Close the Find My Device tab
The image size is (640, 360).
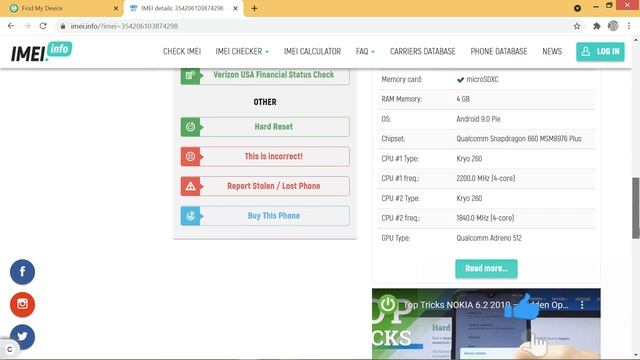click(x=116, y=8)
